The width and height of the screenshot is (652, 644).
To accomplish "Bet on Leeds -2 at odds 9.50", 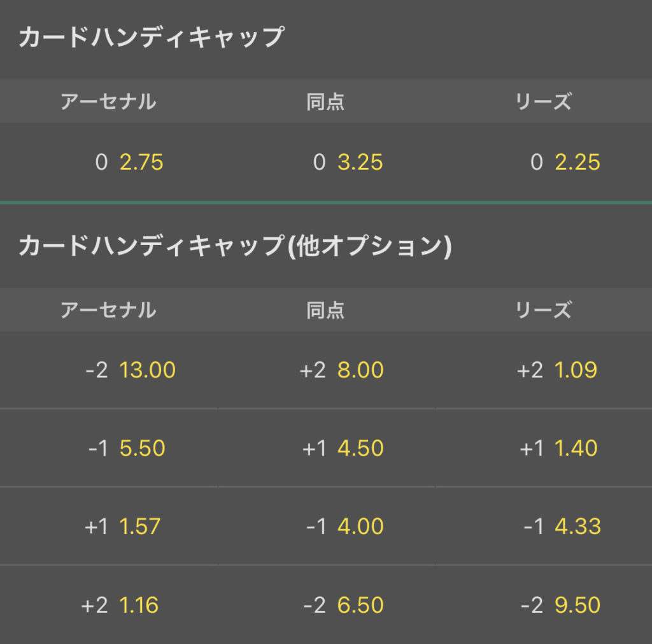I will 560,605.
